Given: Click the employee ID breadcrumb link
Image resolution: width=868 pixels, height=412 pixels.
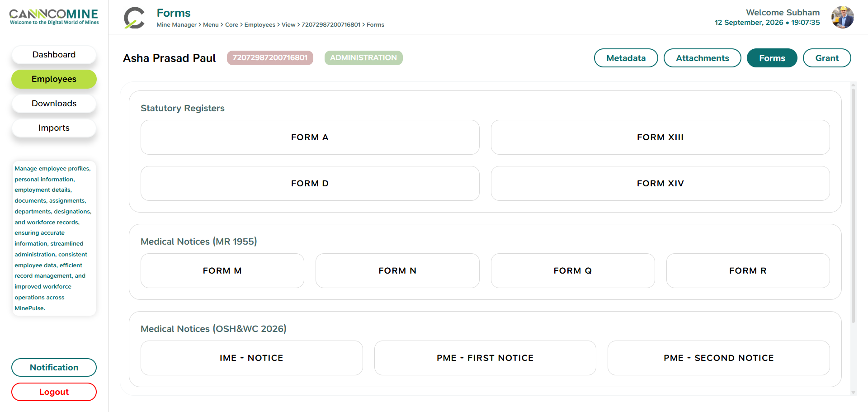Looking at the screenshot, I should click(x=331, y=25).
